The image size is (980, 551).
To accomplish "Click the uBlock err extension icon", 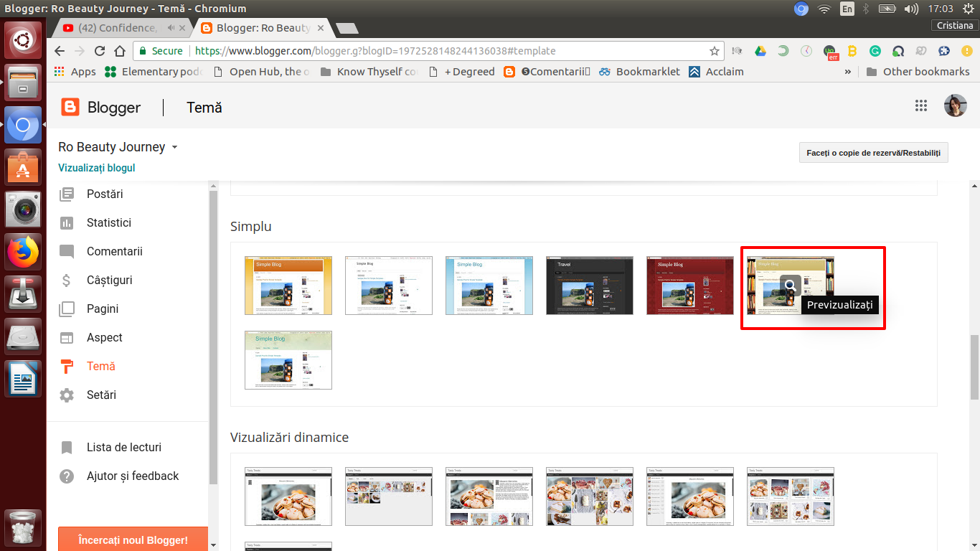I will click(x=830, y=52).
